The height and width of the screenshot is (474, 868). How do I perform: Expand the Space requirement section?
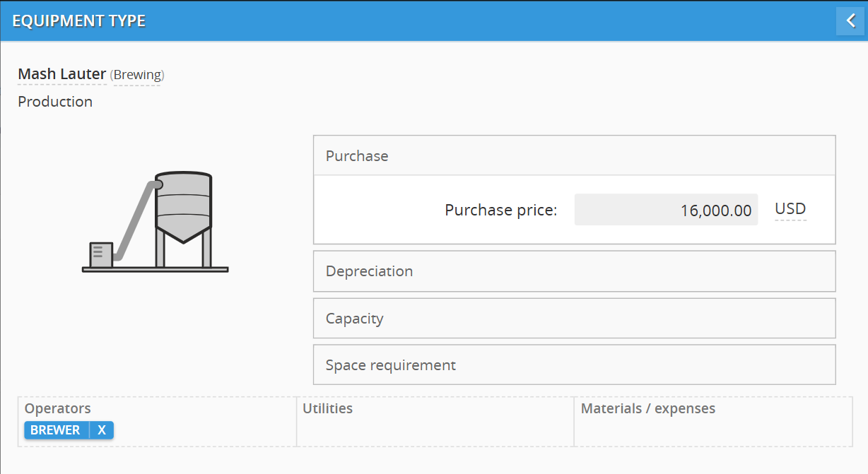coord(573,365)
